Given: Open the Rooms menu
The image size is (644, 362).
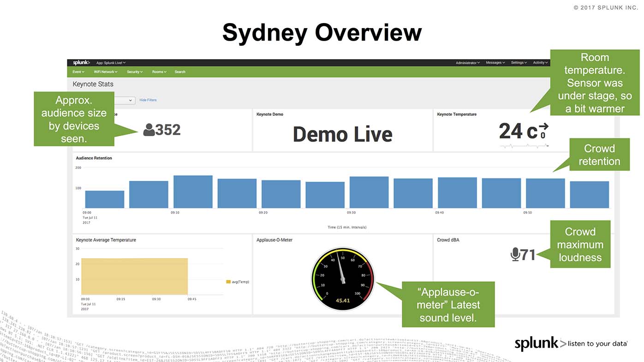Looking at the screenshot, I should [x=159, y=72].
